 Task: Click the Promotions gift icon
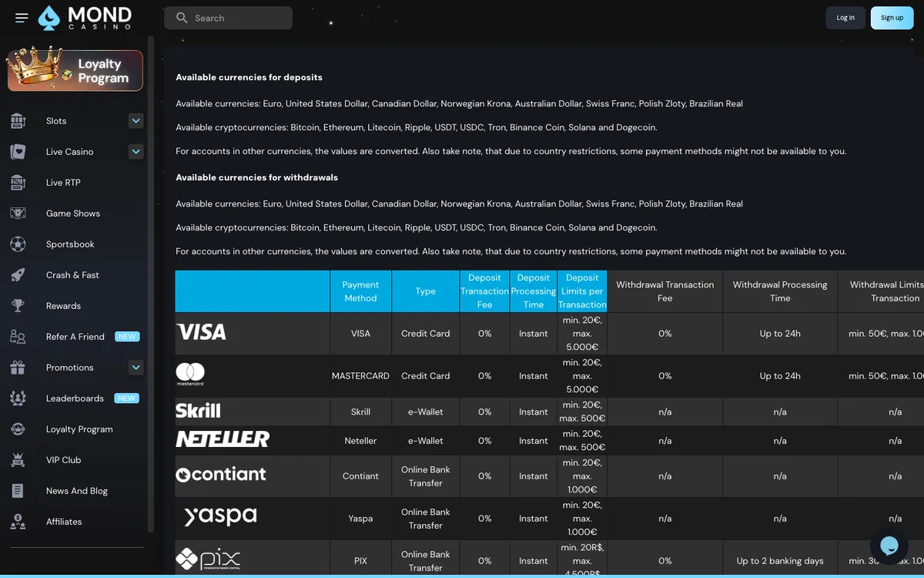click(x=18, y=368)
